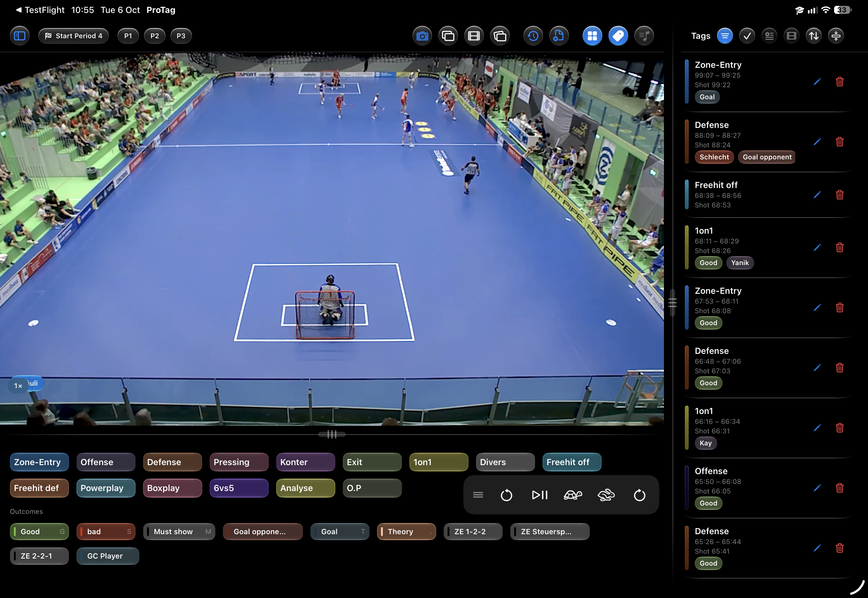Delete the Defense 88:09 tag
868x598 pixels.
(x=840, y=141)
